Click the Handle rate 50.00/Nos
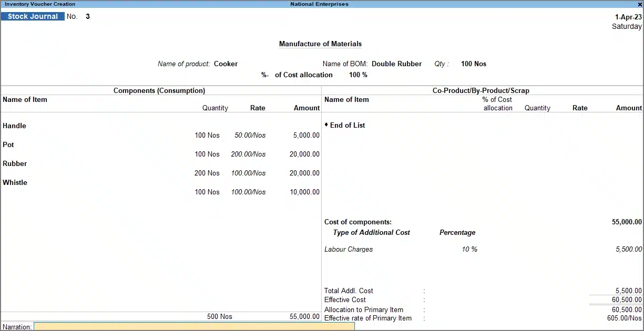 coord(250,135)
